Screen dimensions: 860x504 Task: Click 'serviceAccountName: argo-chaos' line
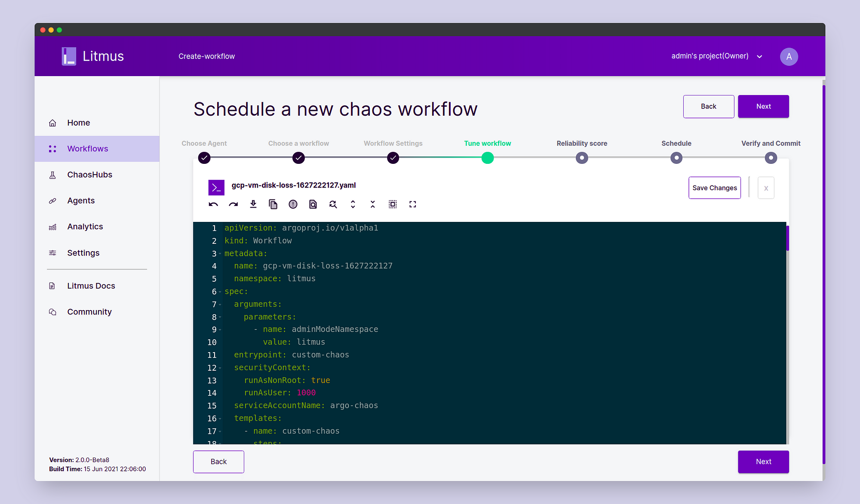pos(306,406)
